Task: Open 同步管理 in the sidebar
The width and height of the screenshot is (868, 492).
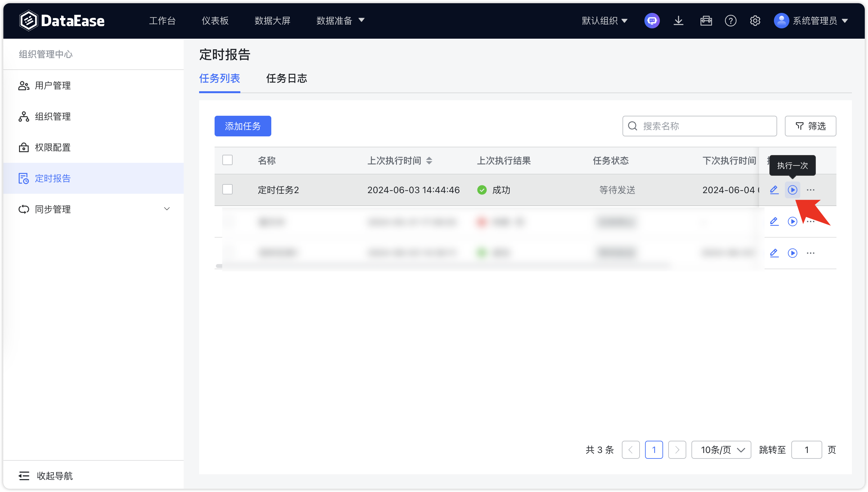Action: 93,209
